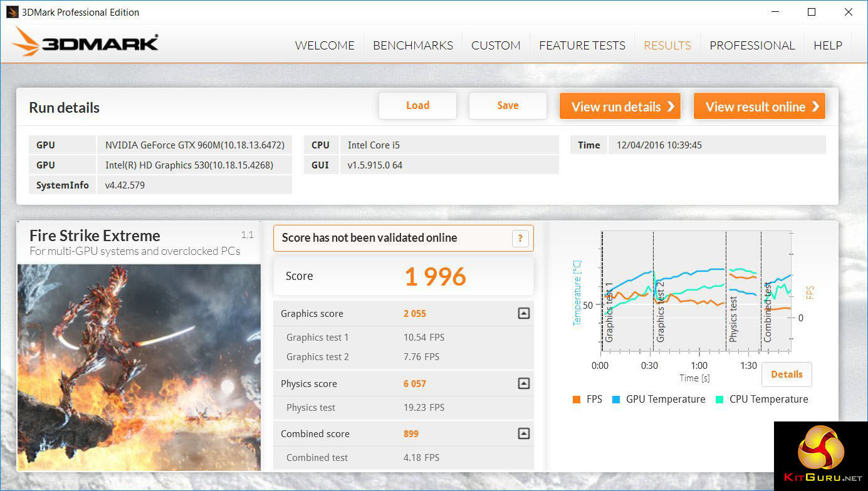Minimize the 3DMark window

click(x=775, y=12)
